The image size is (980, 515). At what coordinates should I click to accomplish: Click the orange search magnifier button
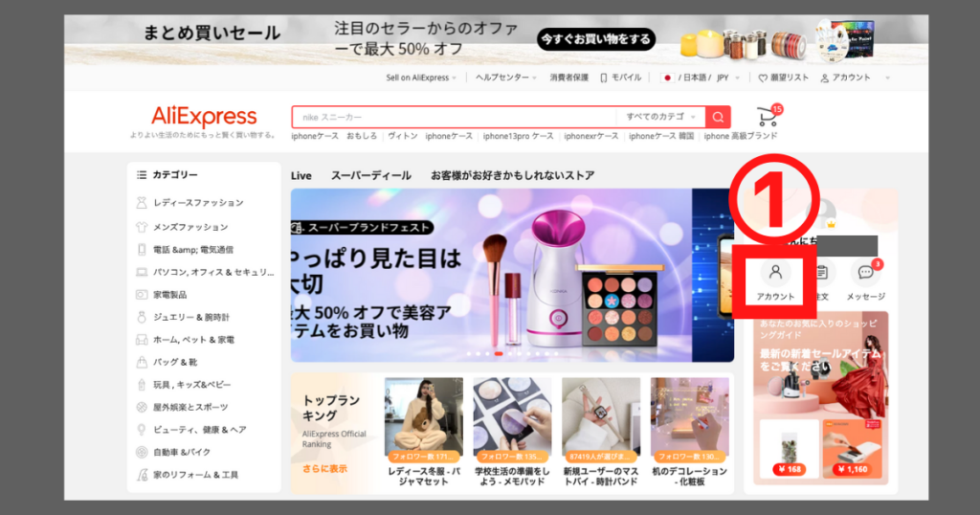[x=718, y=117]
